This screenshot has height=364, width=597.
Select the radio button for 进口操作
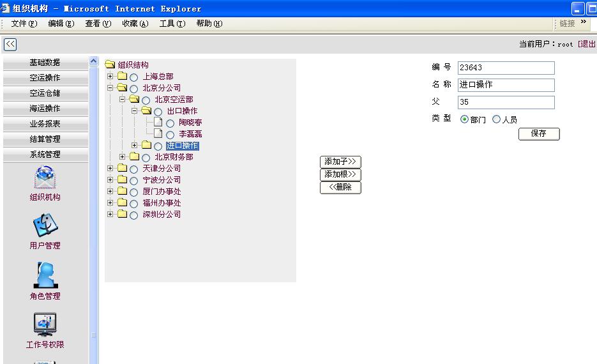[x=158, y=146]
